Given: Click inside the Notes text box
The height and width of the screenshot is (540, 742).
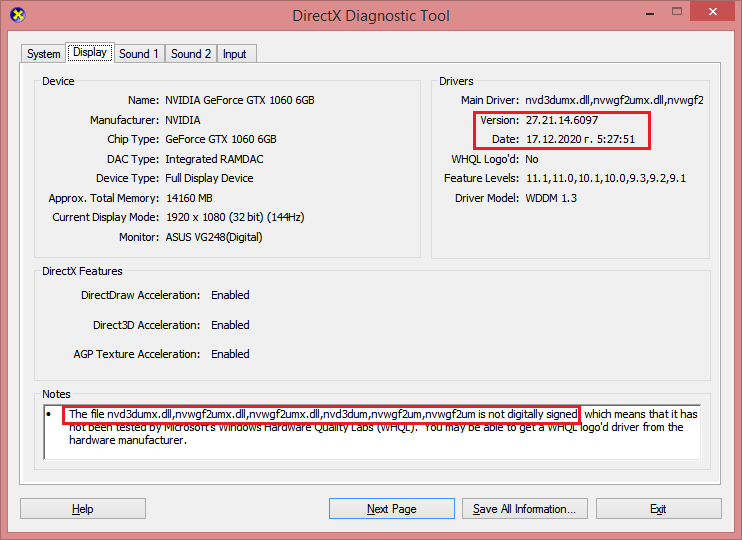Looking at the screenshot, I should coord(372,432).
